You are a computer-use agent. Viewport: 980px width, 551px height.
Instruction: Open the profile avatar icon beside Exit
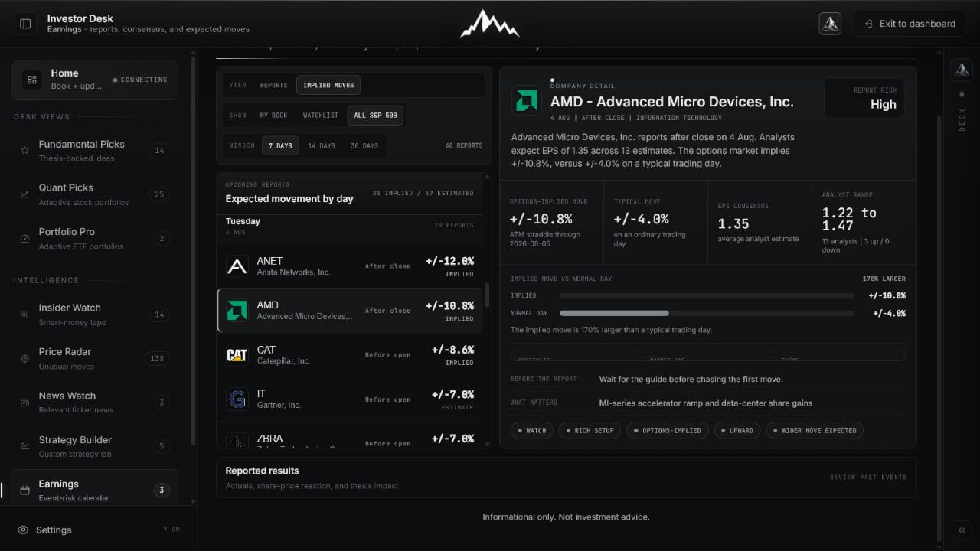830,24
